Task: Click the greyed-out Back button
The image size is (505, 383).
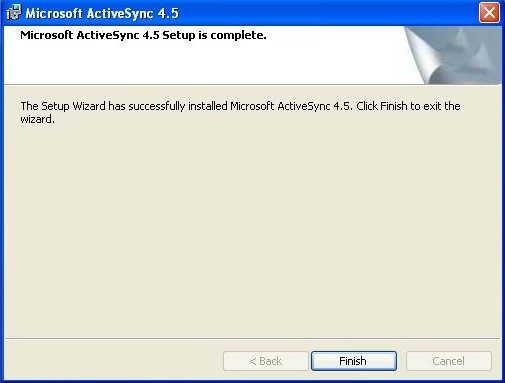Action: tap(266, 361)
